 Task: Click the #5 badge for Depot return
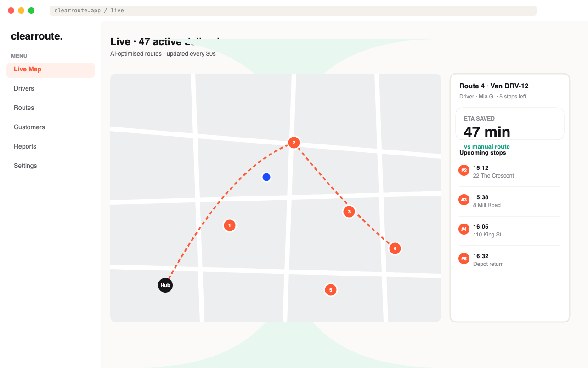[x=464, y=259]
